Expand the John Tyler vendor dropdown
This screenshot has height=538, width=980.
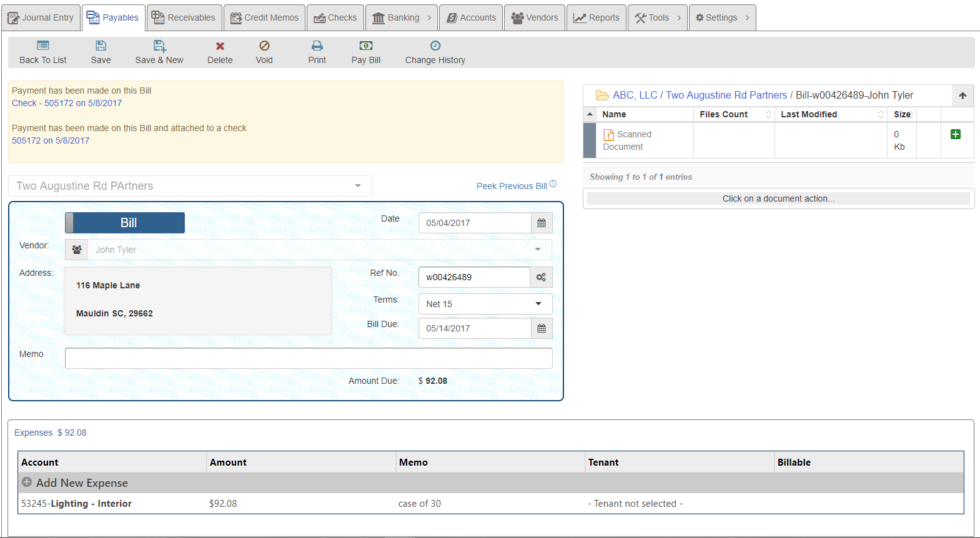click(x=537, y=250)
